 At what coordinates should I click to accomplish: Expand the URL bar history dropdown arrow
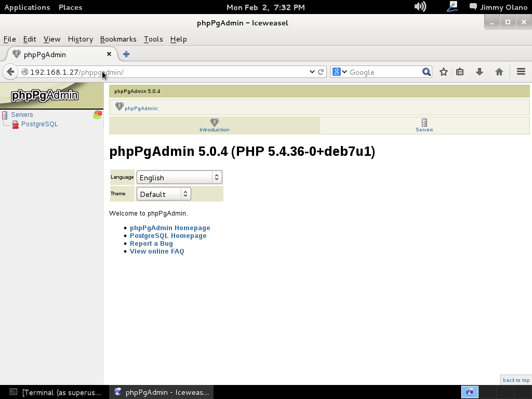click(x=312, y=72)
